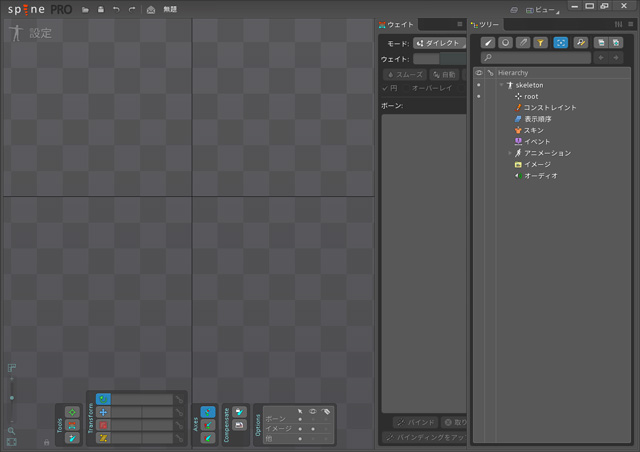Viewport: 640px width, 452px height.
Task: Click the 自動 button in weights
Action: 446,75
